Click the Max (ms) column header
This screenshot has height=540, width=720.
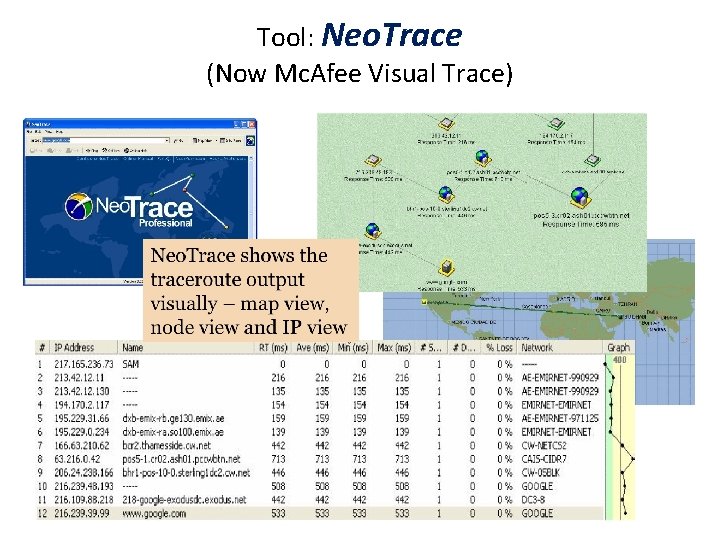coord(394,348)
